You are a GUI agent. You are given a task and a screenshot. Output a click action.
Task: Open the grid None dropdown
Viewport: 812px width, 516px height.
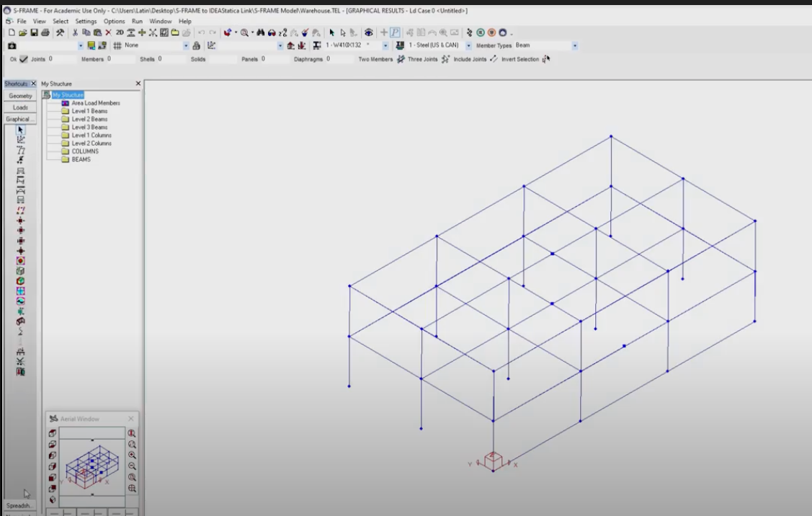(186, 45)
